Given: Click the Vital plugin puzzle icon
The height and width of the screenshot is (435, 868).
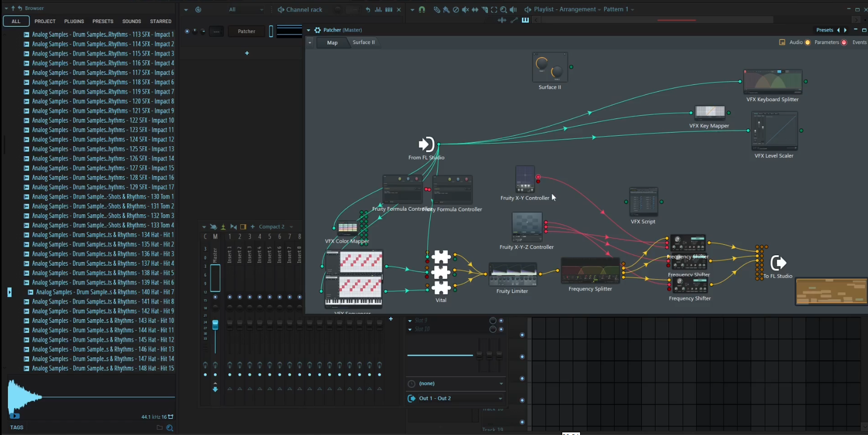Looking at the screenshot, I should tap(441, 272).
